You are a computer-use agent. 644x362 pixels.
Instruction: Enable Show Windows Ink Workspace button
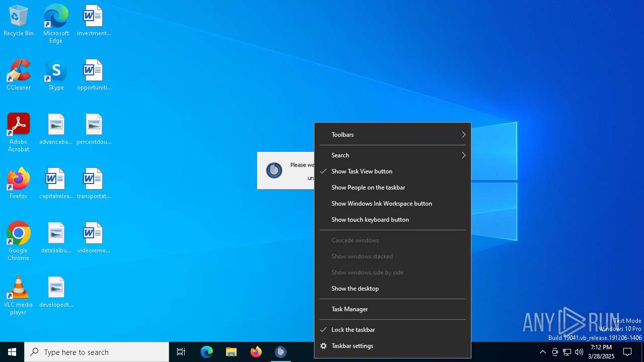coord(392,204)
